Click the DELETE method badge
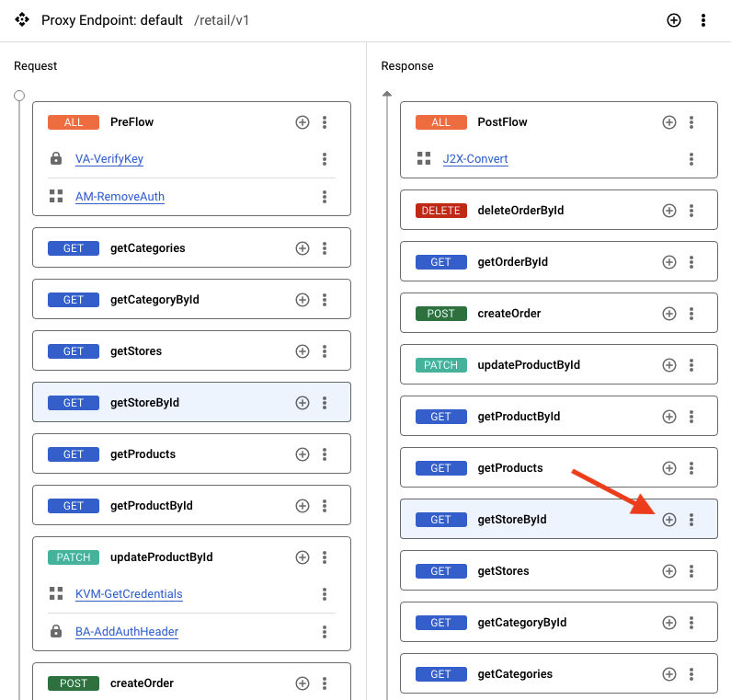Image resolution: width=731 pixels, height=700 pixels. 441,211
